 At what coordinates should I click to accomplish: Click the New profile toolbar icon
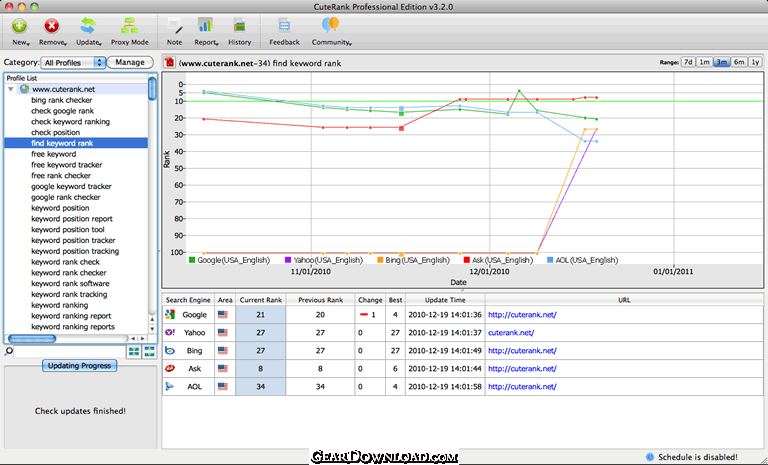pyautogui.click(x=20, y=26)
